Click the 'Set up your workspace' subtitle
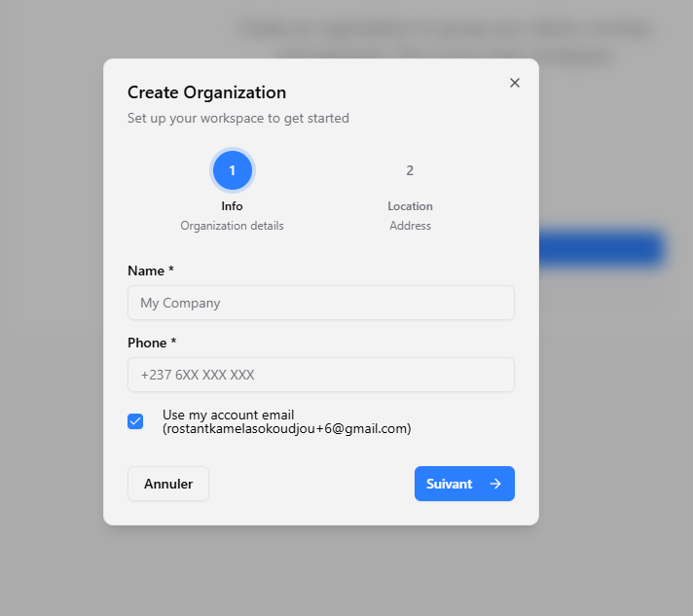This screenshot has height=616, width=693. (x=237, y=119)
